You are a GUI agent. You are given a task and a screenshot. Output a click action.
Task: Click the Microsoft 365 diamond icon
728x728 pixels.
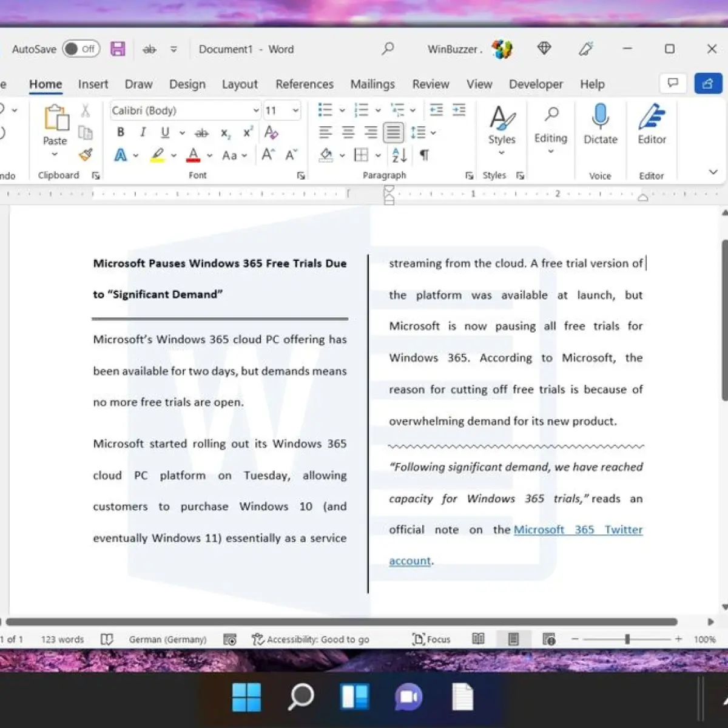pyautogui.click(x=544, y=49)
